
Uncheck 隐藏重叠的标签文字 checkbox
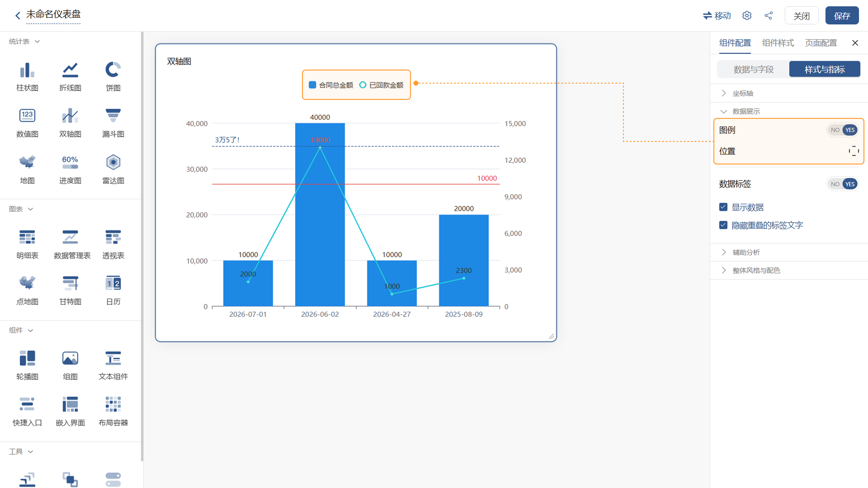723,225
